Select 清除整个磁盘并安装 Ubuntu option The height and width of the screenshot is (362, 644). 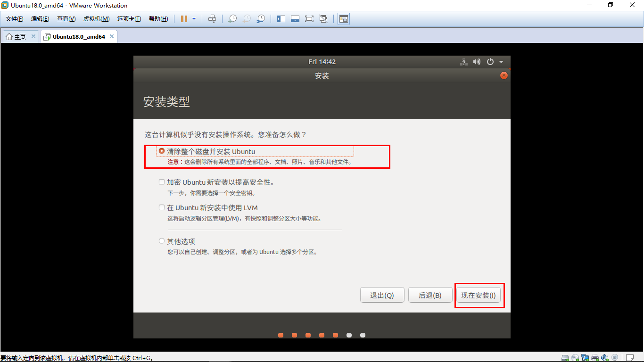[x=162, y=151]
